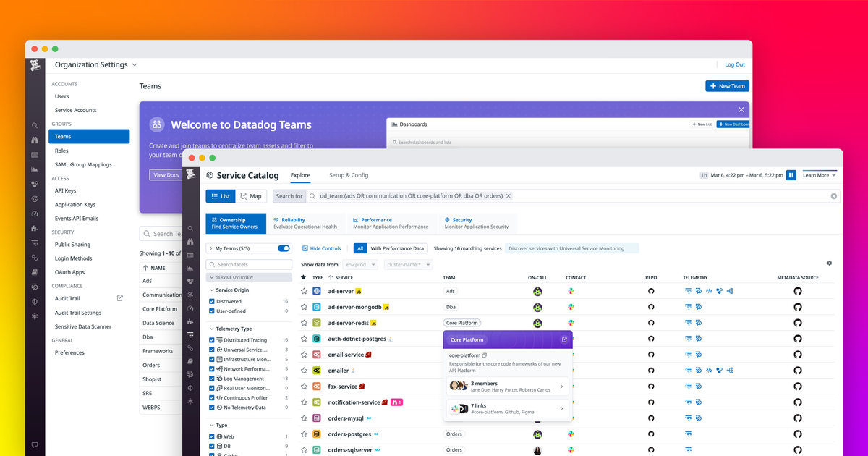Click the first telemetry icon for orders-postgres
This screenshot has height=456, width=868.
point(689,434)
